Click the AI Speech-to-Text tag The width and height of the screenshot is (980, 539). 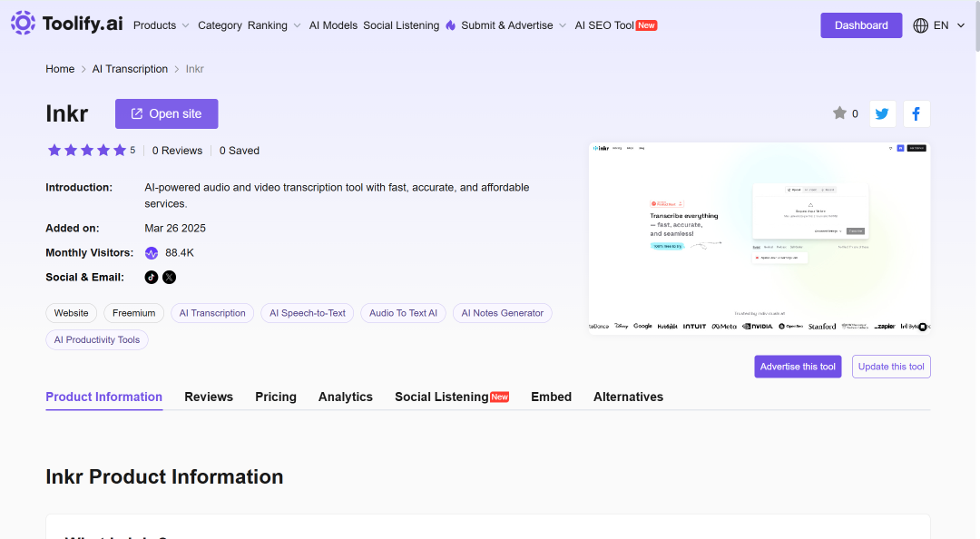click(308, 313)
